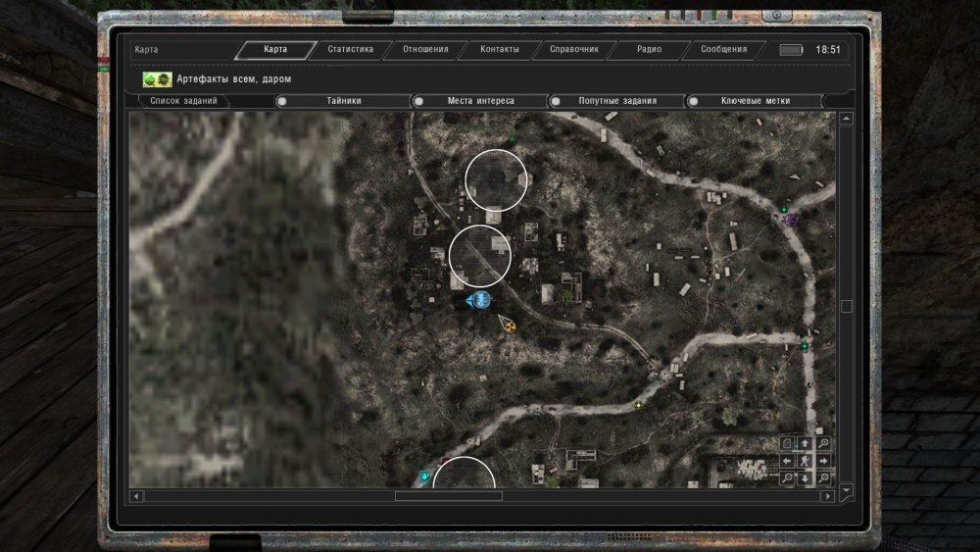The image size is (980, 552).
Task: Switch to the Карта tab
Action: point(275,49)
